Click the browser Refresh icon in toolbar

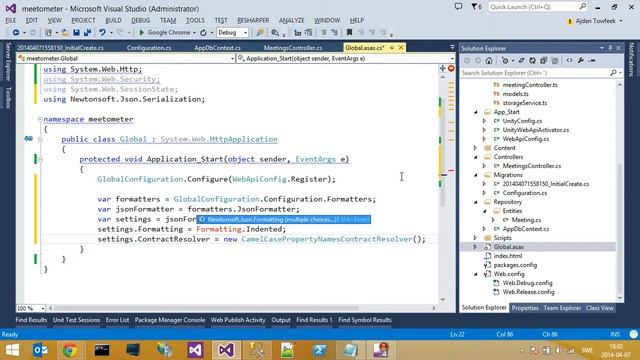[x=203, y=33]
